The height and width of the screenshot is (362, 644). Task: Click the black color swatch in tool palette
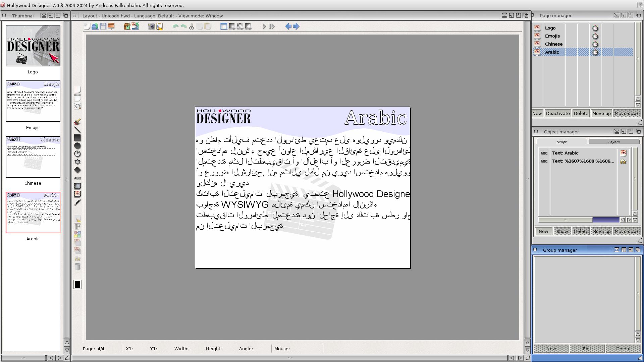(77, 285)
